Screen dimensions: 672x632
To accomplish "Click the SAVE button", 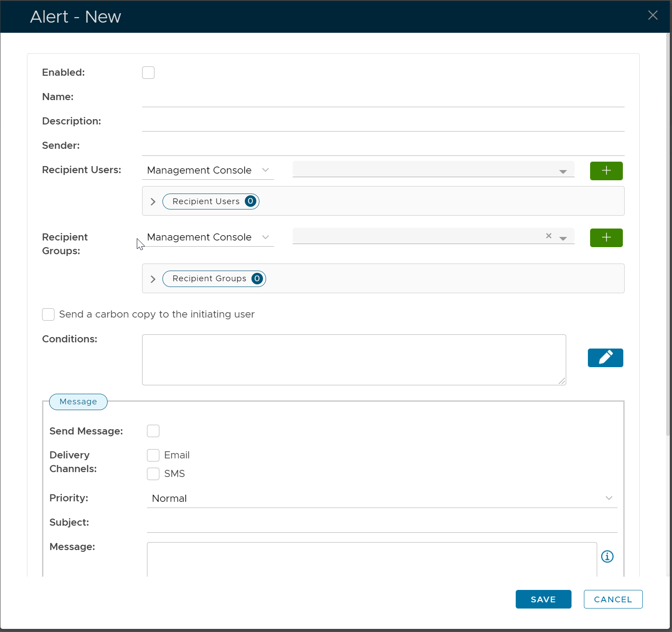I will (x=543, y=599).
